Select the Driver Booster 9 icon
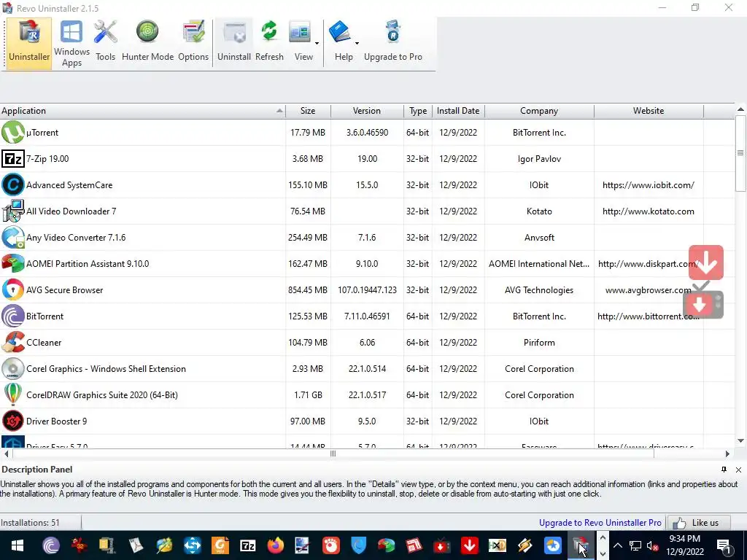Image resolution: width=747 pixels, height=560 pixels. point(13,421)
